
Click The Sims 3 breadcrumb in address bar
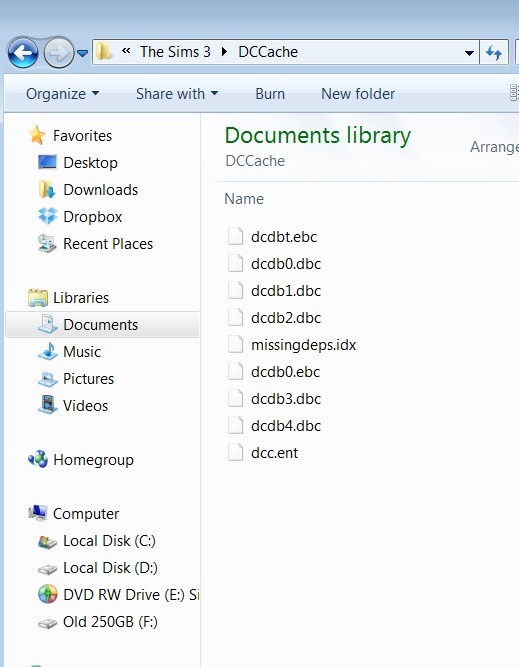coord(175,52)
